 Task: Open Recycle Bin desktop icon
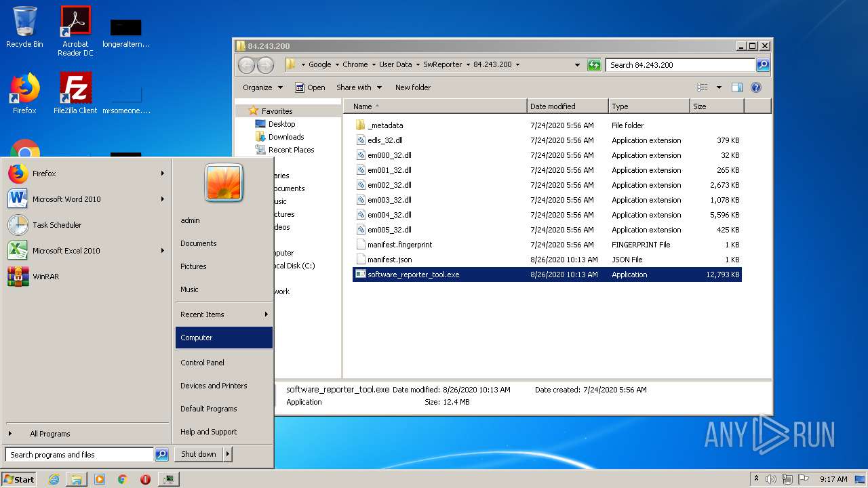coord(24,27)
